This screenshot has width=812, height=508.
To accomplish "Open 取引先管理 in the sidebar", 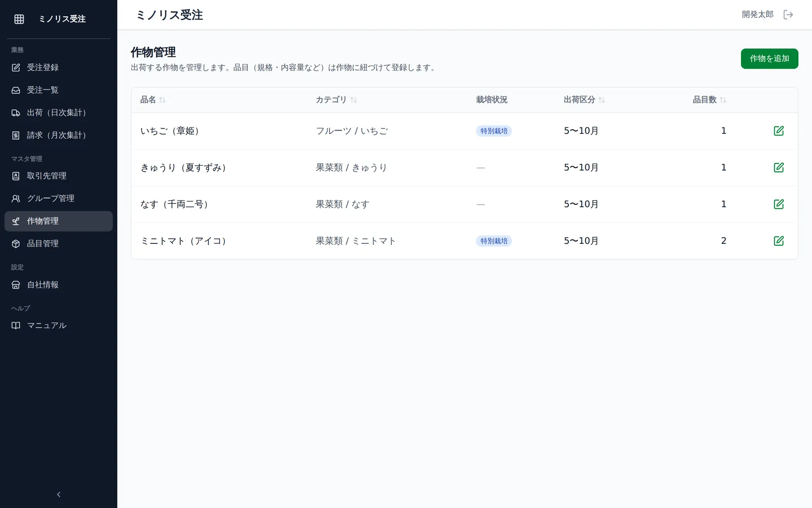I will [59, 176].
